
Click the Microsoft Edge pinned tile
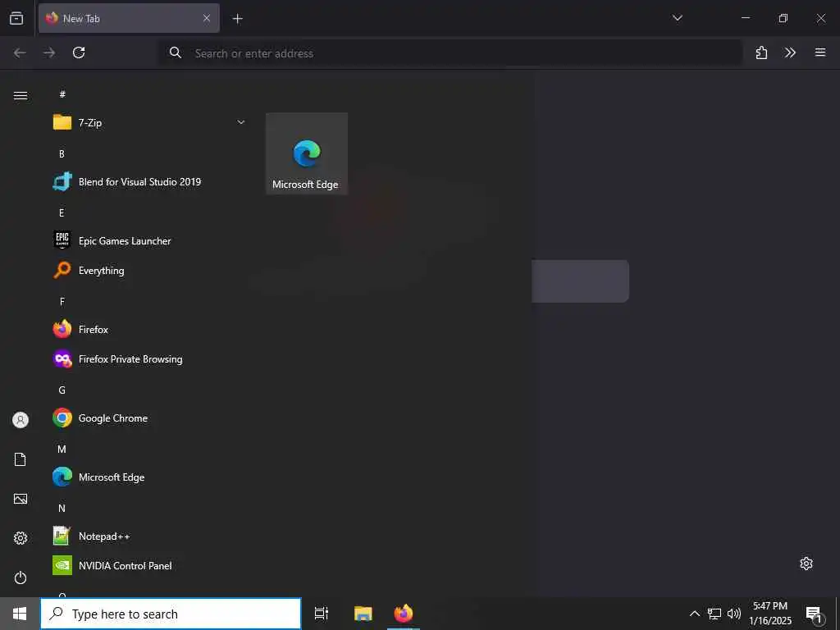point(307,153)
